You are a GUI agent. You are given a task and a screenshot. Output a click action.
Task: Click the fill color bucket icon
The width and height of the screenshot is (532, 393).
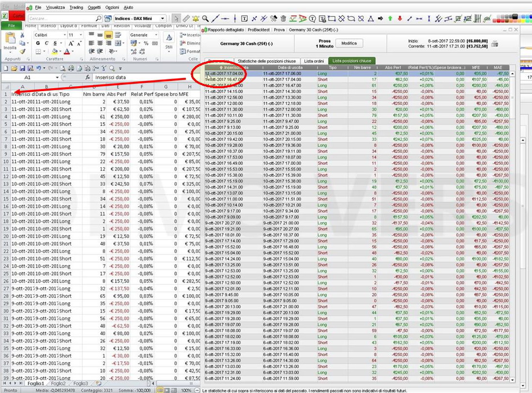pyautogui.click(x=55, y=50)
